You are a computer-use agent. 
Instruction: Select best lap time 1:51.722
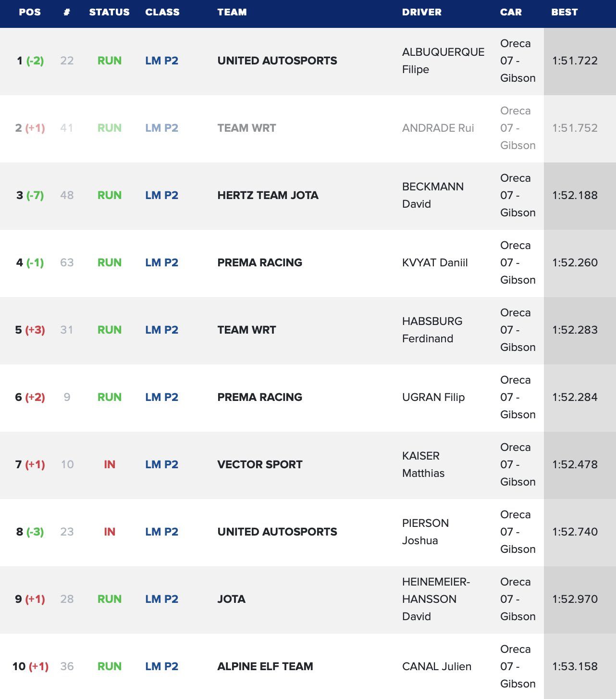[575, 61]
